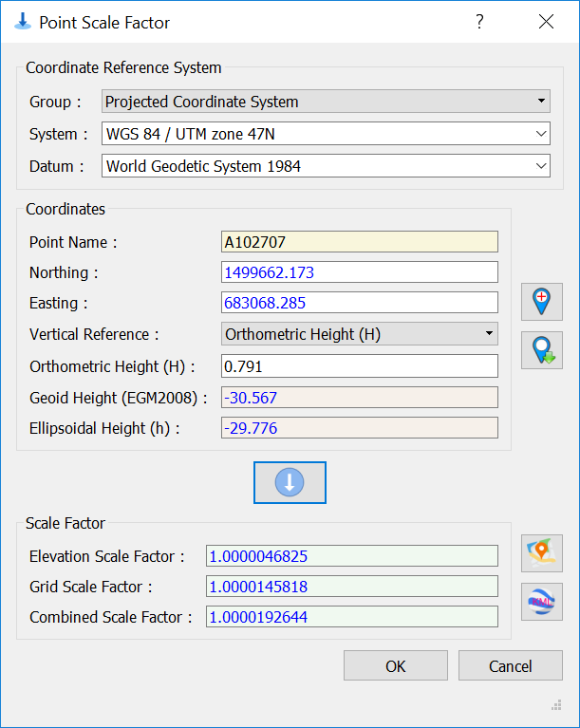Click the 'Point Name :' label
This screenshot has width=580, height=728.
tap(73, 242)
